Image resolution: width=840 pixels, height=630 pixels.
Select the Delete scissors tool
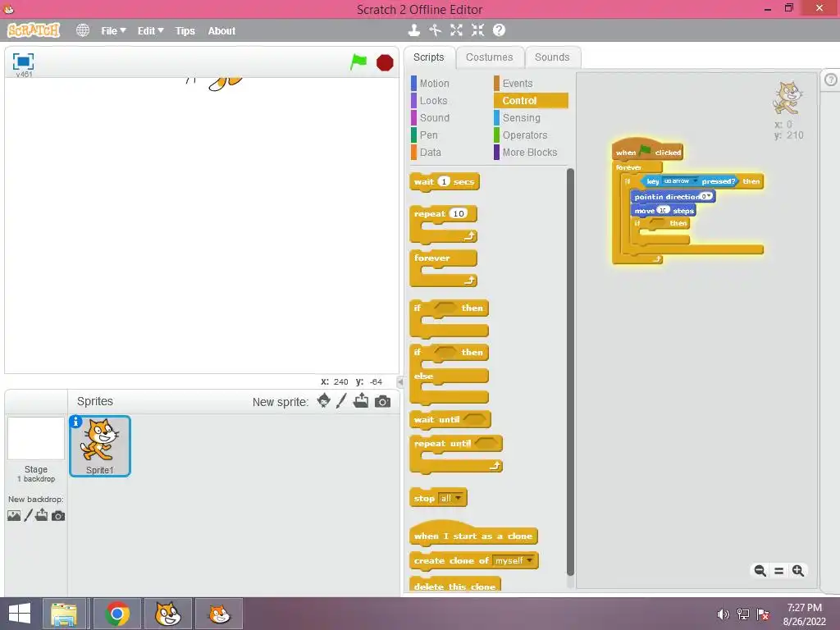[435, 30]
